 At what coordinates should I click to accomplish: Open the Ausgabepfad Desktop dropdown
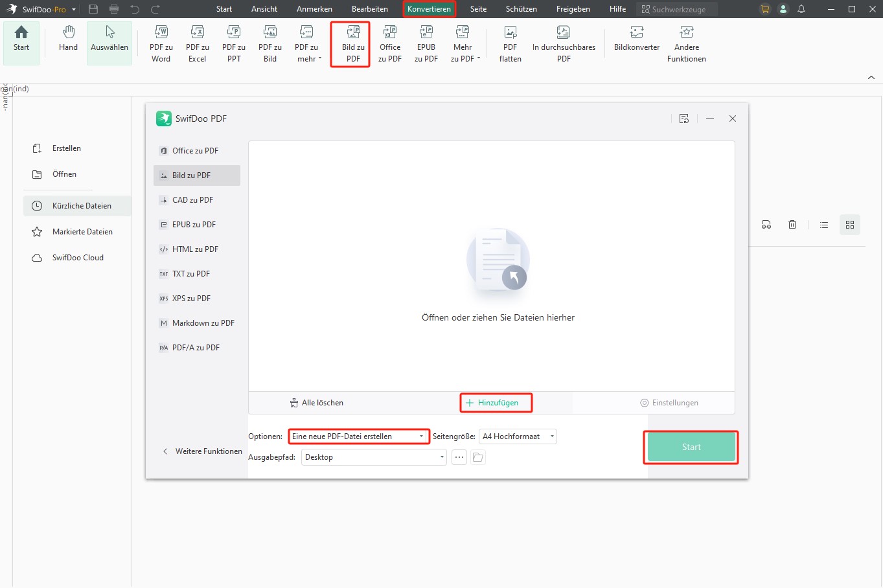tap(374, 457)
